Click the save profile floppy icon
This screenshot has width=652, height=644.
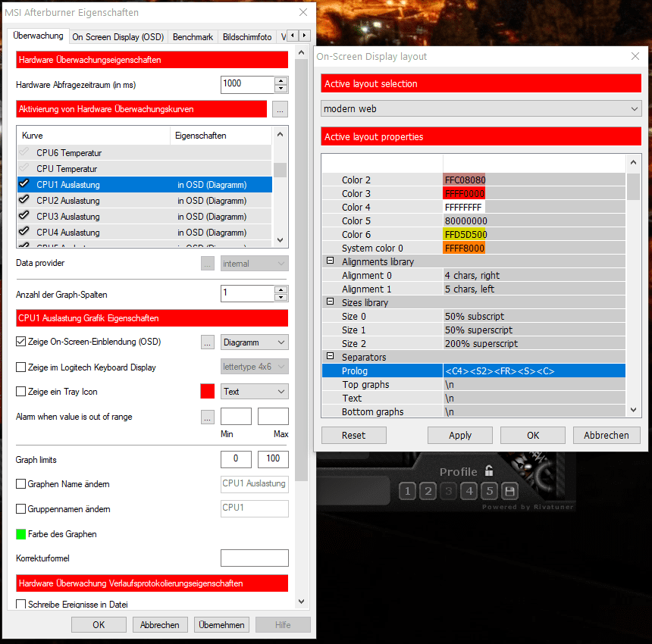[x=509, y=491]
